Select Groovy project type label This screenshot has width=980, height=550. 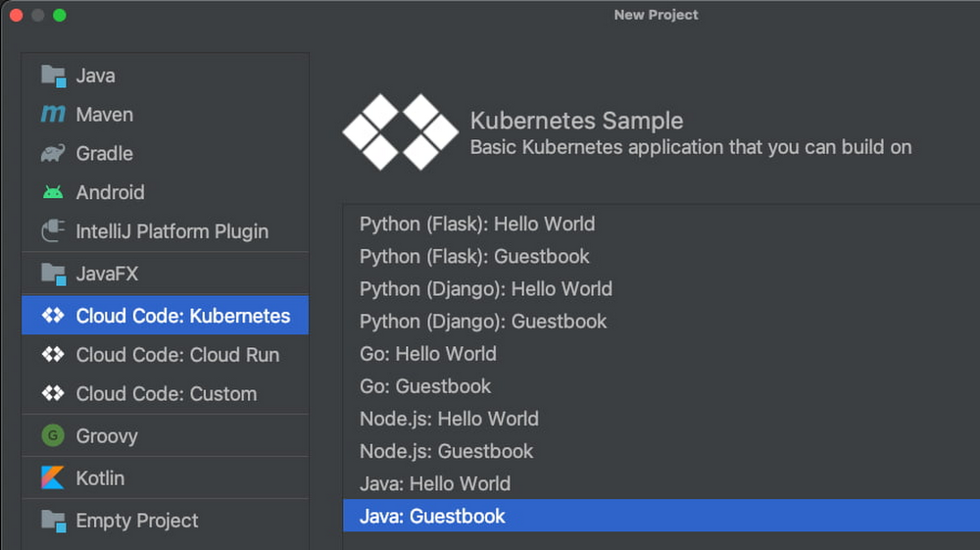coord(107,435)
